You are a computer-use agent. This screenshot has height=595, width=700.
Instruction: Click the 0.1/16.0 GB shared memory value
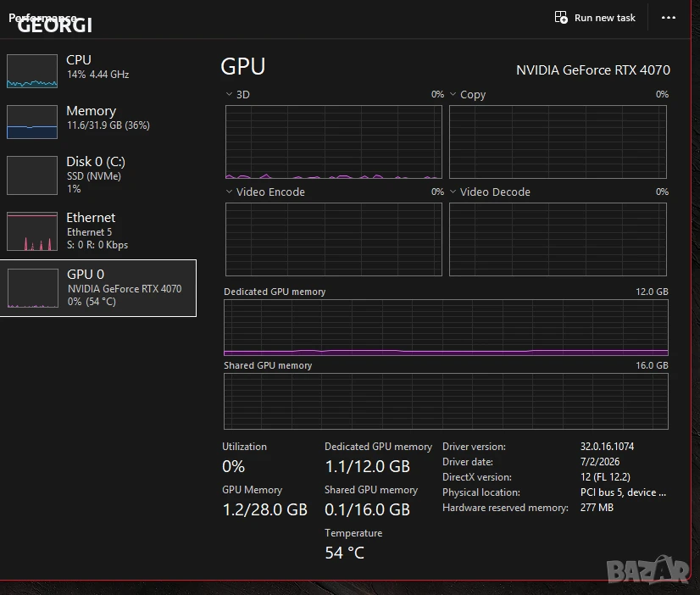click(x=367, y=509)
